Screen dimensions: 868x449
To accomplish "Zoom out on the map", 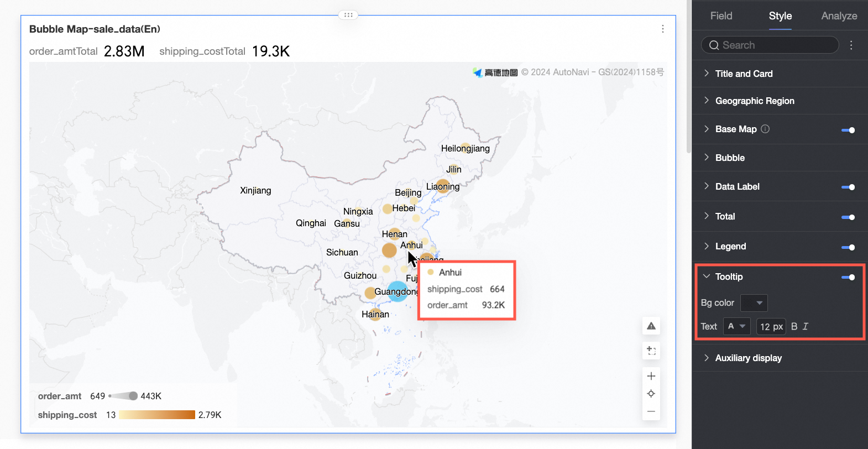I will 651,411.
